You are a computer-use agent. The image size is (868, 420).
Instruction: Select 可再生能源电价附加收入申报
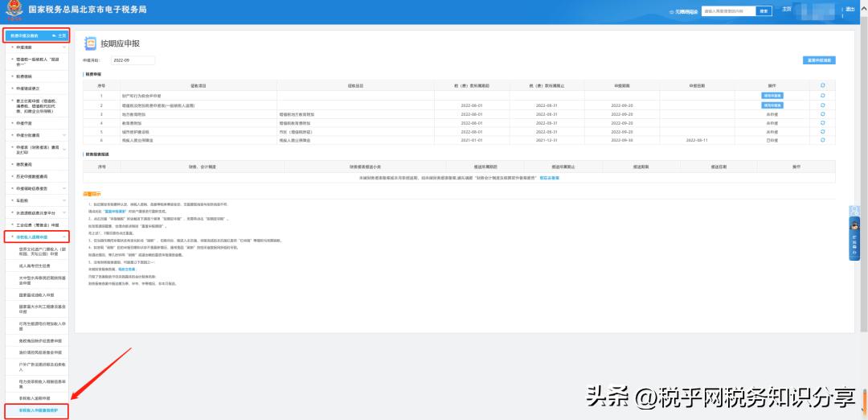click(x=42, y=325)
